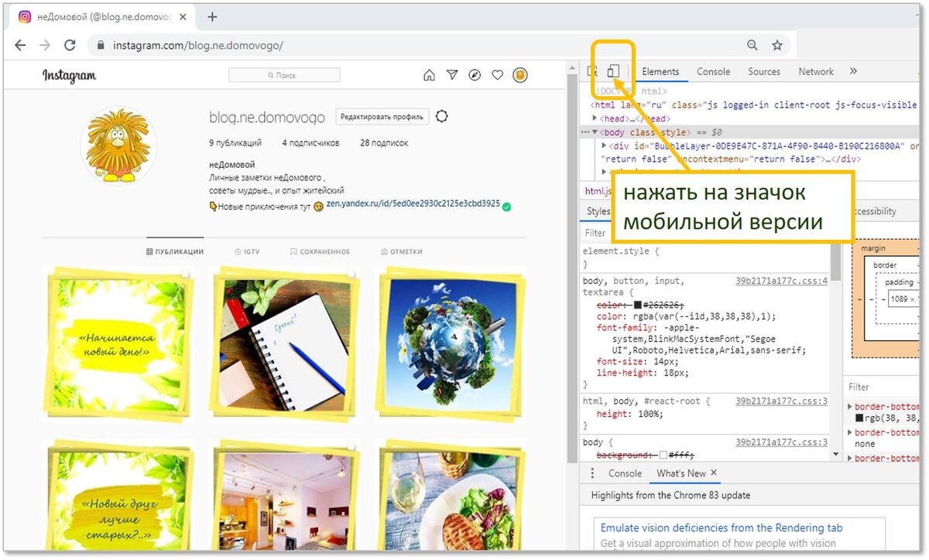Switch to the Console tab

713,71
